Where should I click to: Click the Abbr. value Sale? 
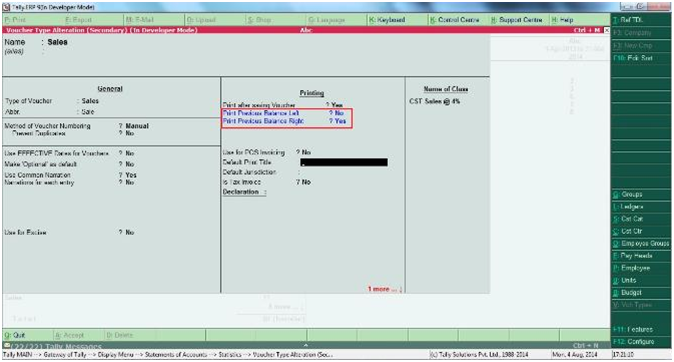[x=88, y=112]
